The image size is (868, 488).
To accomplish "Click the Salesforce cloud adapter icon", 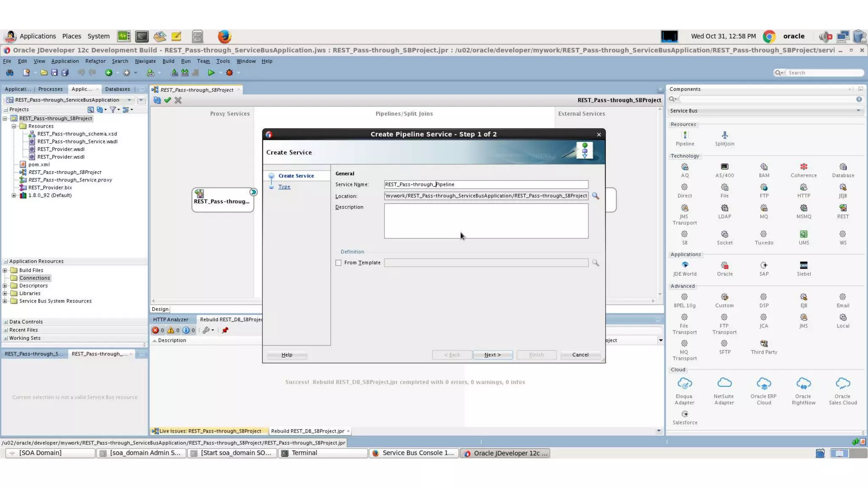I will click(x=684, y=414).
